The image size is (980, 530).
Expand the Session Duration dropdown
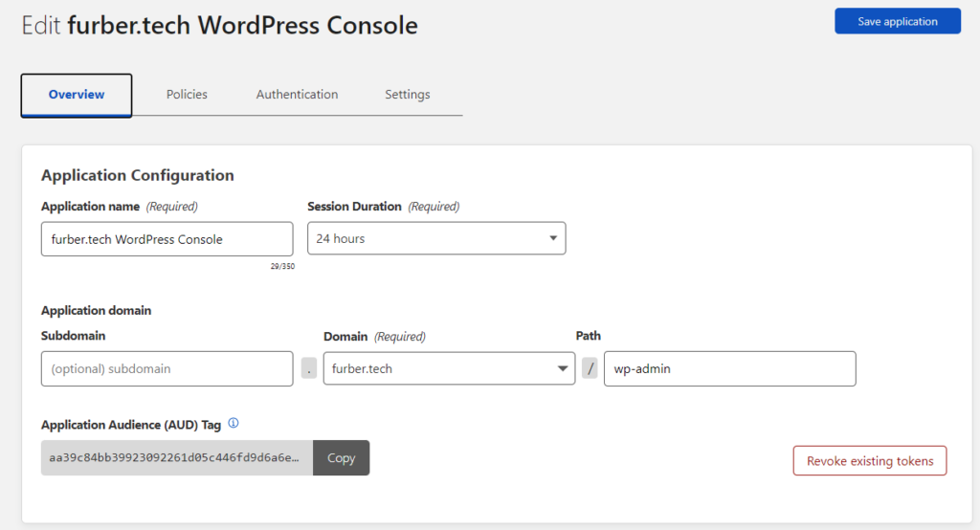pos(436,238)
